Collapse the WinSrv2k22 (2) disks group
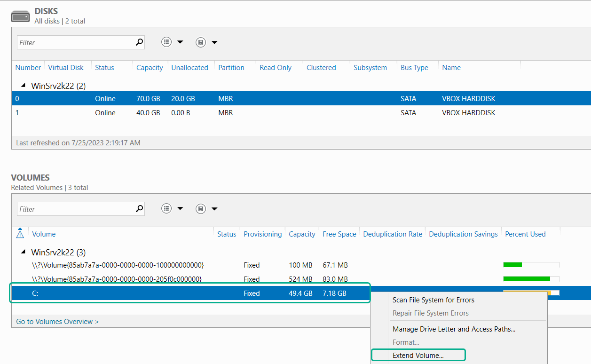This screenshot has height=364, width=591. [x=23, y=86]
